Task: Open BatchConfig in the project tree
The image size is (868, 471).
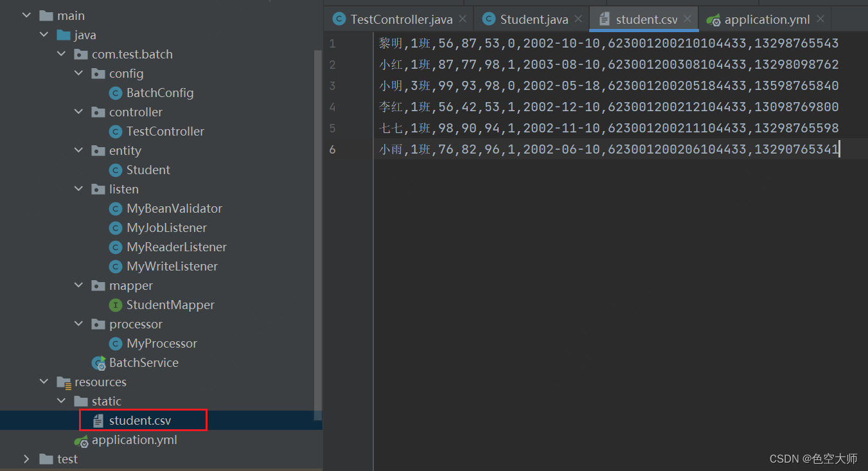Action: 160,93
